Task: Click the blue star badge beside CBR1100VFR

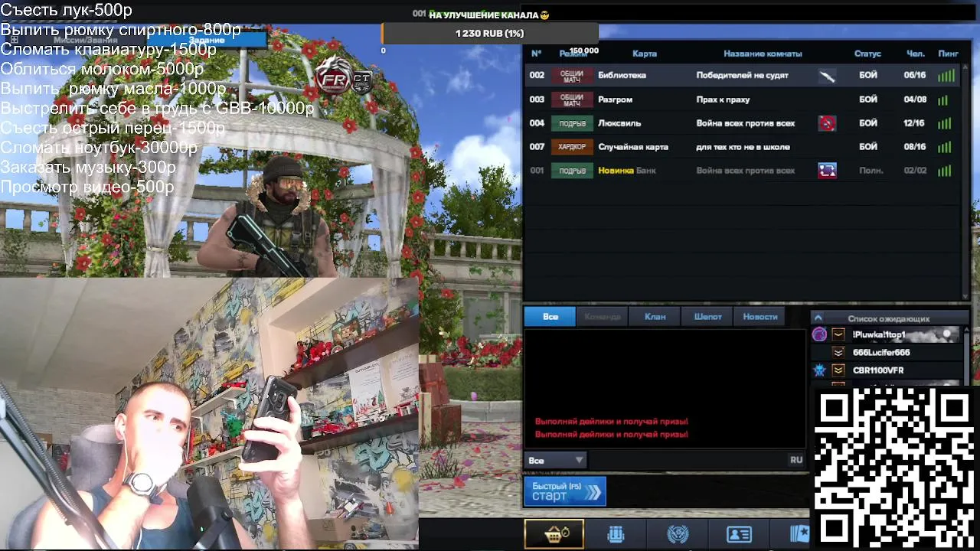Action: 819,370
